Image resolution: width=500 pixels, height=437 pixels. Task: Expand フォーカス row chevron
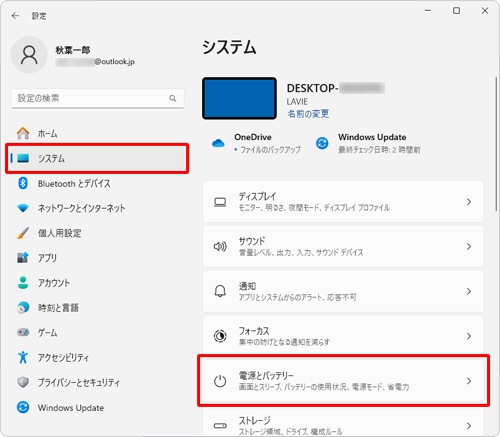469,336
